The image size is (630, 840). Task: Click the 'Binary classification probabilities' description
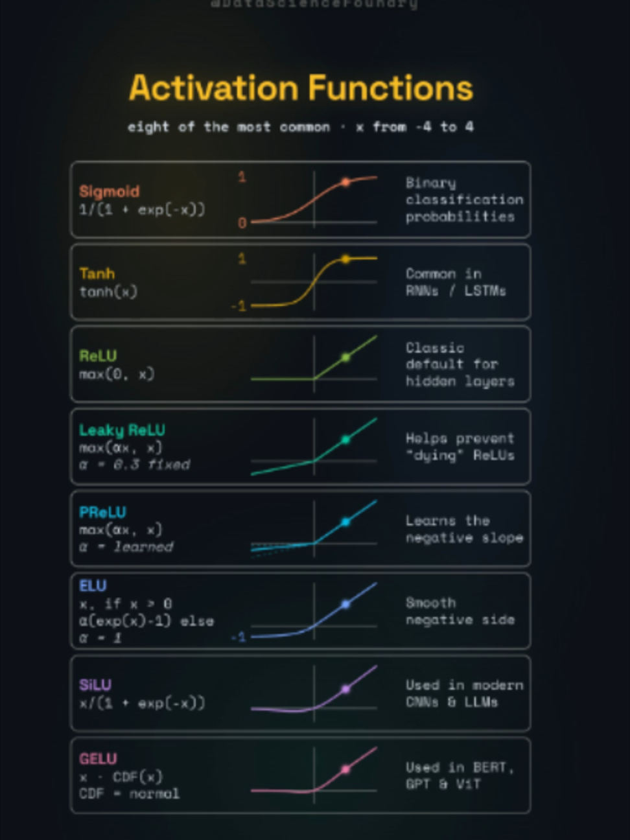[x=464, y=200]
